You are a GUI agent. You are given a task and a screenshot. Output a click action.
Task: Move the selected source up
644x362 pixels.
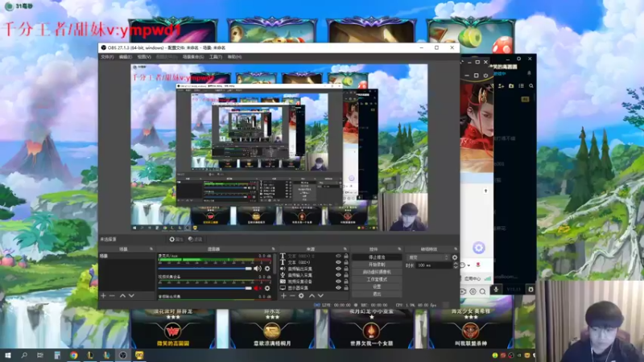[312, 295]
